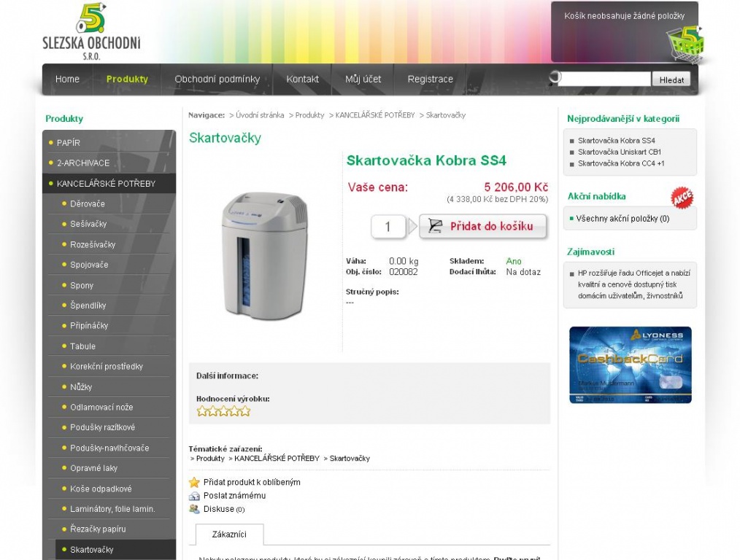This screenshot has width=740, height=560.
Task: Click the Hledat search button
Action: click(x=671, y=79)
